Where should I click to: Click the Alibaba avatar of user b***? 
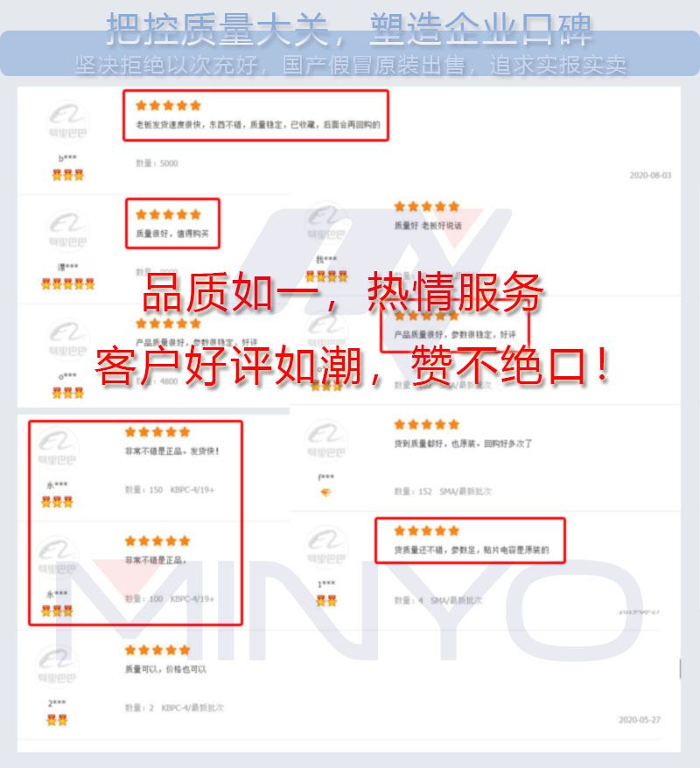(67, 121)
